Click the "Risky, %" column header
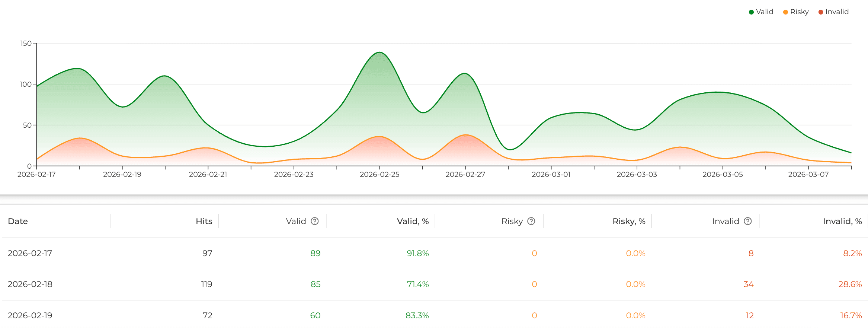868x328 pixels. tap(629, 221)
